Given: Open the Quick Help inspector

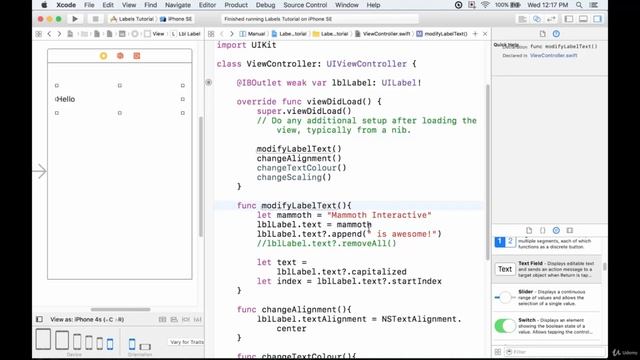Looking at the screenshot, I should pos(556,34).
